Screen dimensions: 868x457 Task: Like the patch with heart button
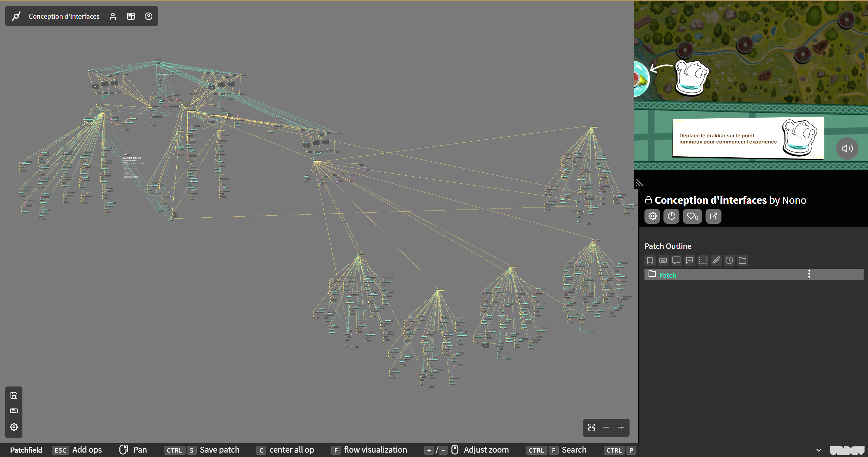pos(692,216)
